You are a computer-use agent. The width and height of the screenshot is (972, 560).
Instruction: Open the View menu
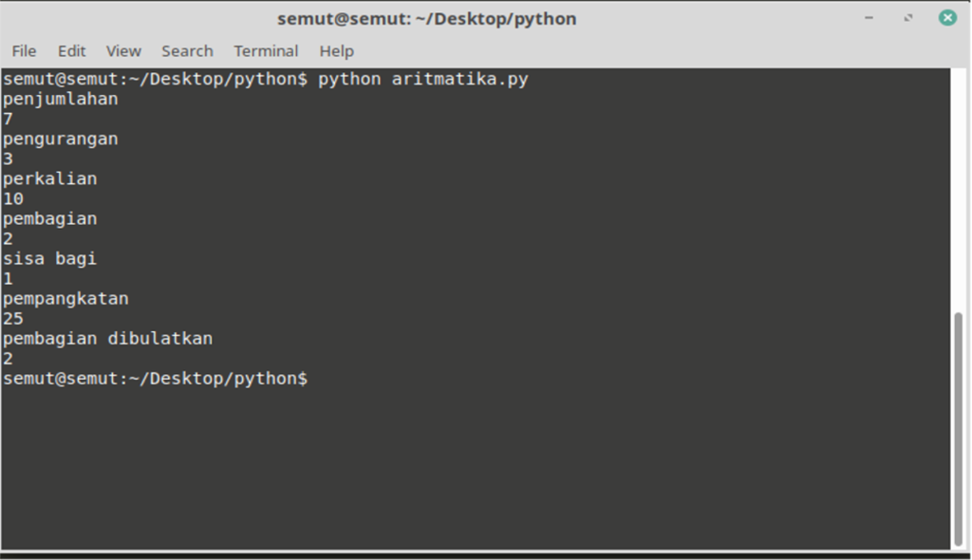coord(123,51)
